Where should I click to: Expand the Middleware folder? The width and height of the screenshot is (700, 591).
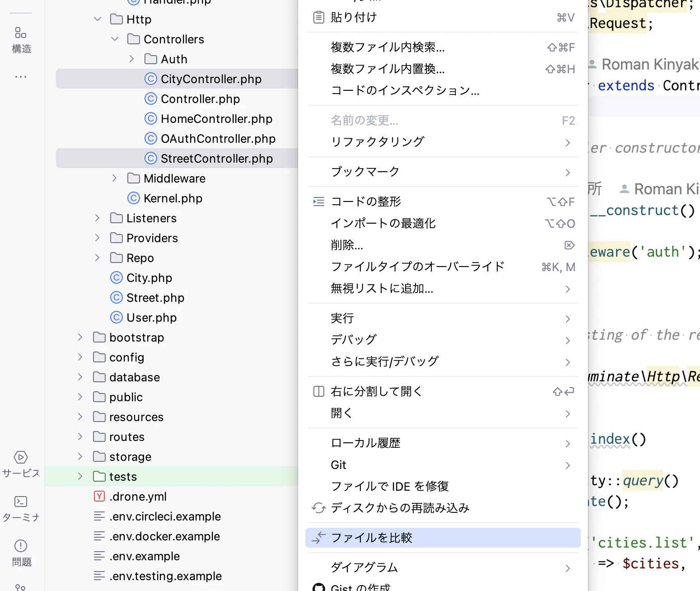[x=114, y=178]
